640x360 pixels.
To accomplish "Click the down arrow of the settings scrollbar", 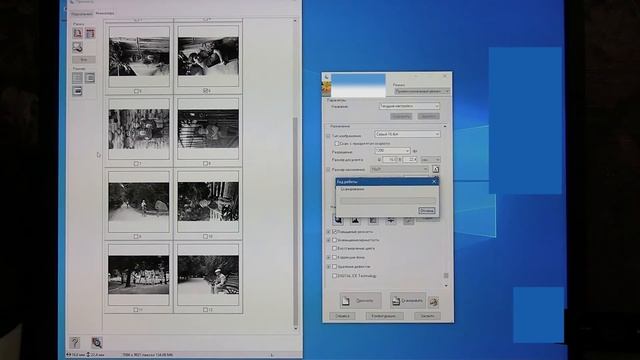I will 445,285.
